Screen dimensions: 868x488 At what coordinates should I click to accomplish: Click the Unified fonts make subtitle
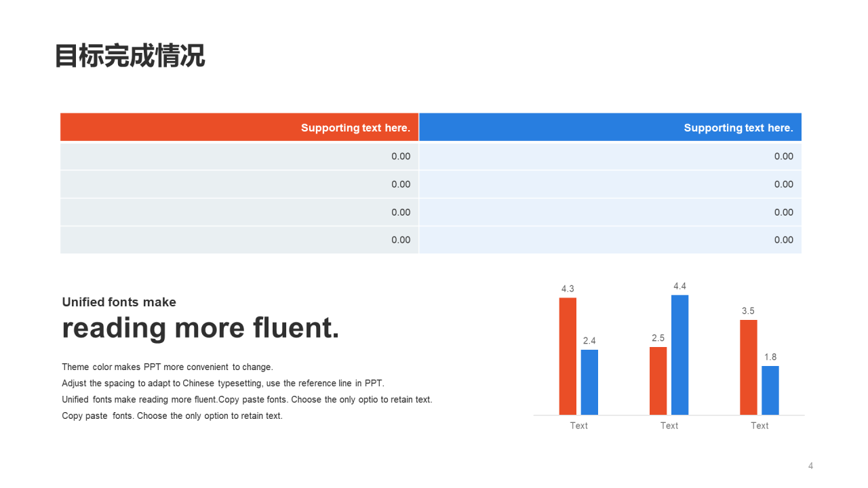(x=119, y=302)
